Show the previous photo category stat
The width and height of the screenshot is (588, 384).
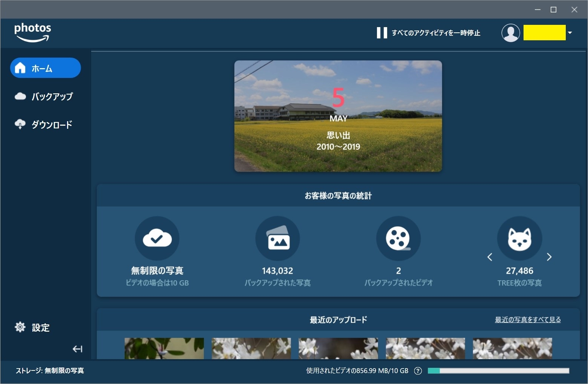490,257
